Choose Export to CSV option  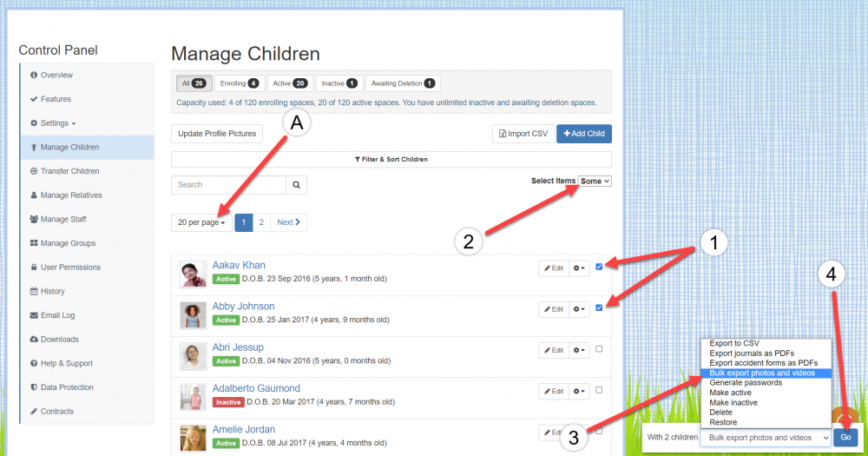766,344
